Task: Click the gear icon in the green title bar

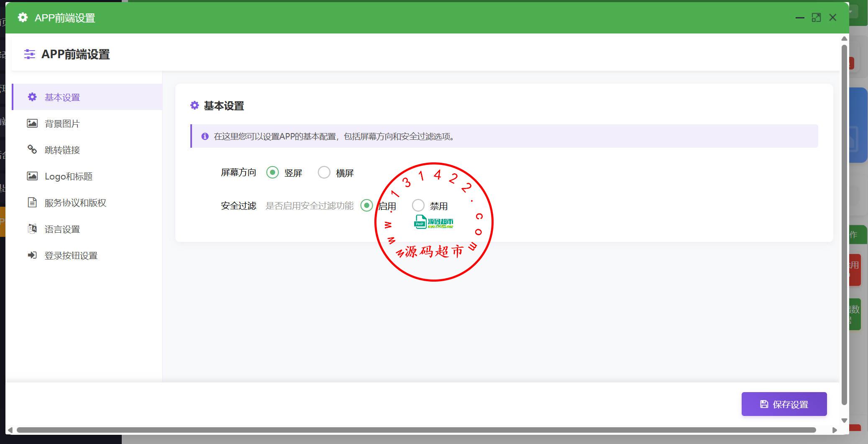Action: click(x=23, y=17)
